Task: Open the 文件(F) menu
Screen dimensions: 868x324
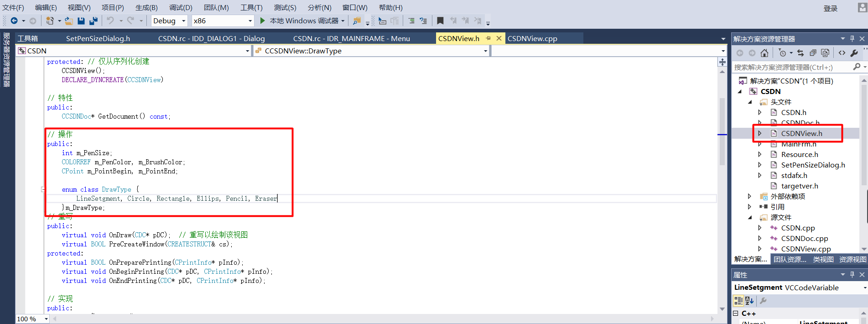Action: pyautogui.click(x=13, y=7)
